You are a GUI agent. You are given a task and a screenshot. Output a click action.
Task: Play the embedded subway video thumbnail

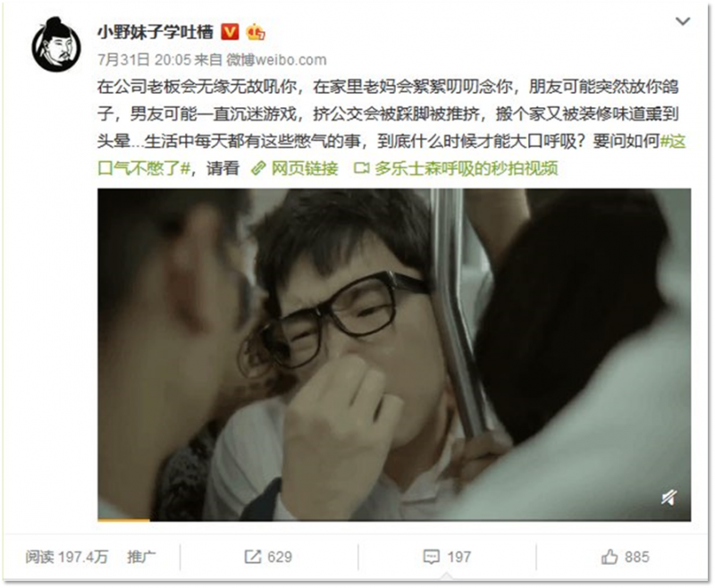[394, 355]
